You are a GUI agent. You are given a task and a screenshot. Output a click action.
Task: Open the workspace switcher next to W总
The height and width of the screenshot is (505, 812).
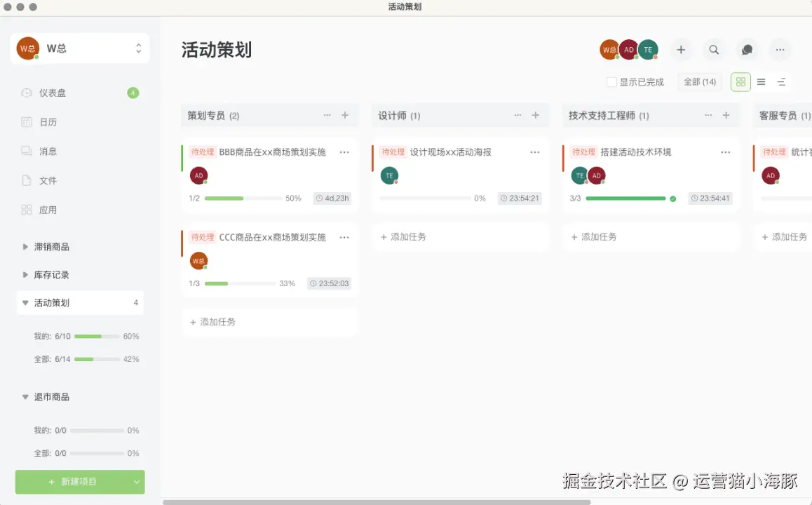137,48
